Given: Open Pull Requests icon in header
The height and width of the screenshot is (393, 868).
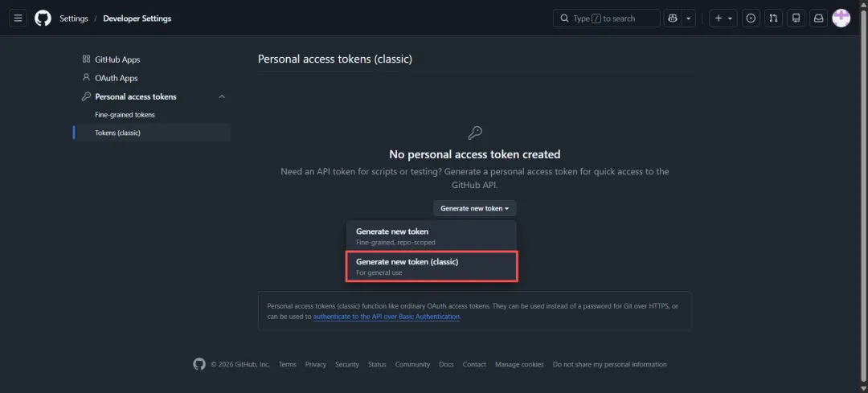Looking at the screenshot, I should 773,18.
